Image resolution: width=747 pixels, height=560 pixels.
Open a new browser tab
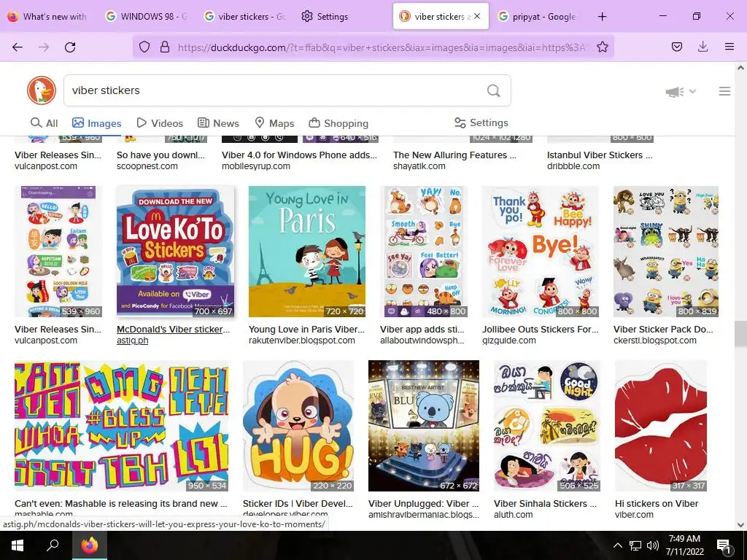click(x=602, y=16)
